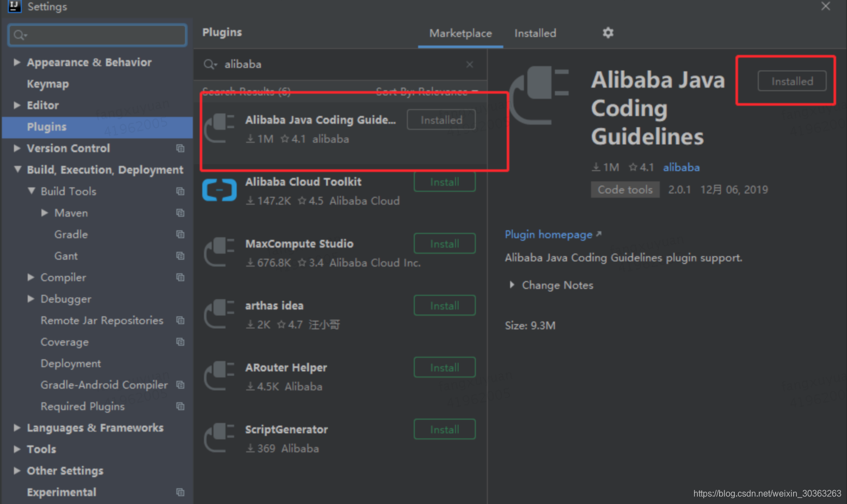Click the project-level icon beside Experimental
Viewport: 847px width, 504px height.
click(x=180, y=492)
